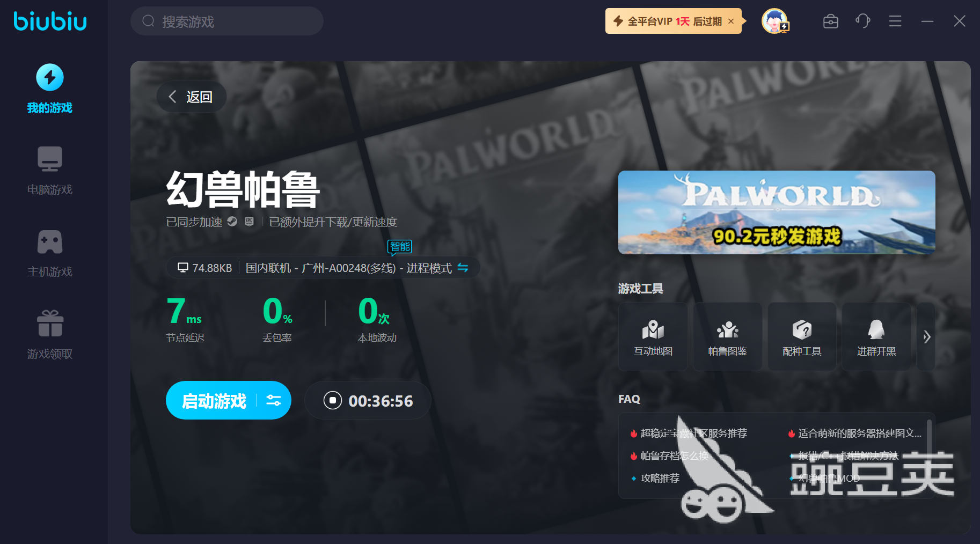Screen dimensions: 980x544
Task: Open FAQ 适合萌新的服务器搭建图文
Action: tap(860, 433)
